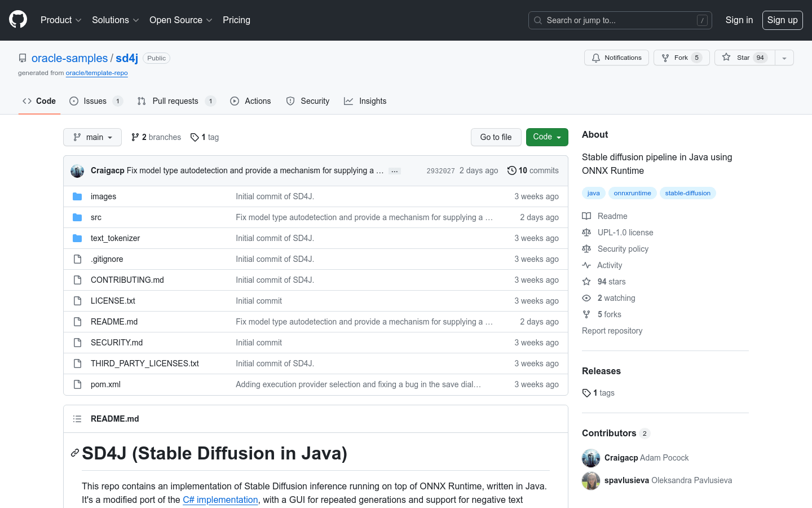812x508 pixels.
Task: Open the 10 commits history
Action: click(533, 170)
